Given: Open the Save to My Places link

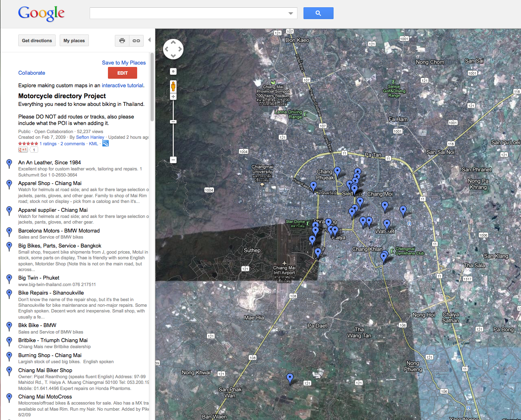Looking at the screenshot, I should coord(124,62).
